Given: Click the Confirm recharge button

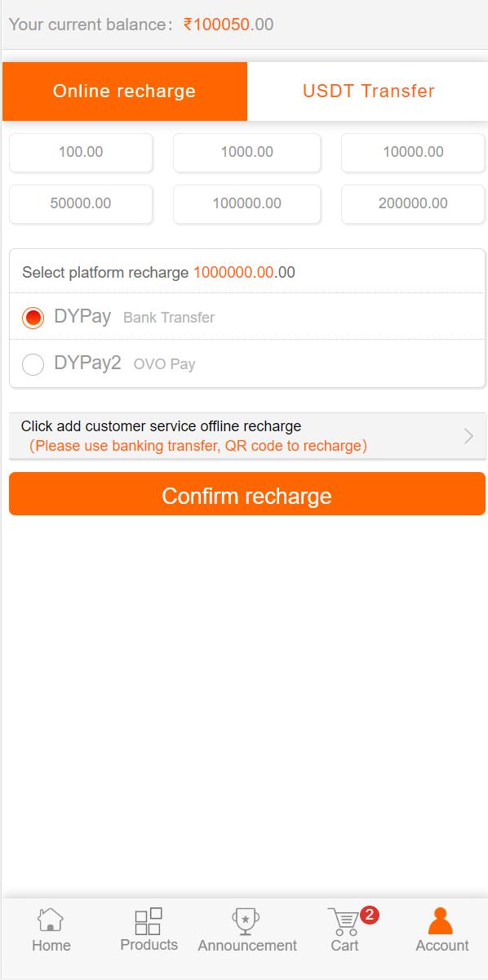Looking at the screenshot, I should tap(247, 494).
